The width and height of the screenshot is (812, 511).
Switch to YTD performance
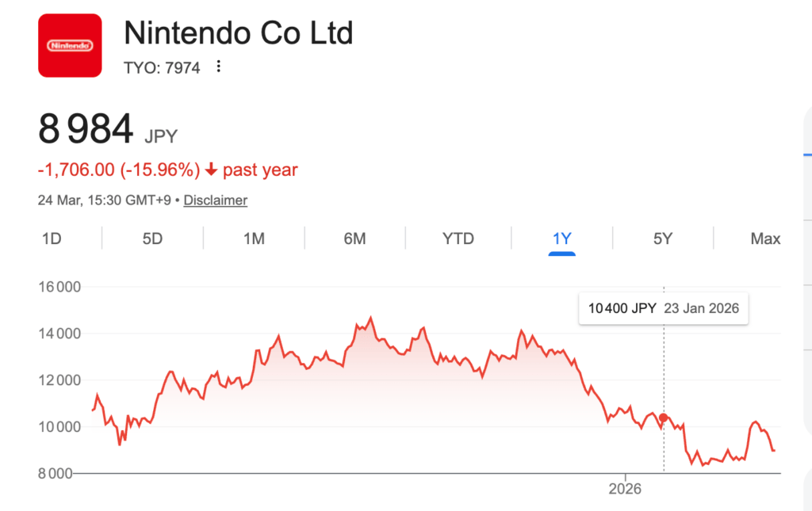pyautogui.click(x=458, y=238)
